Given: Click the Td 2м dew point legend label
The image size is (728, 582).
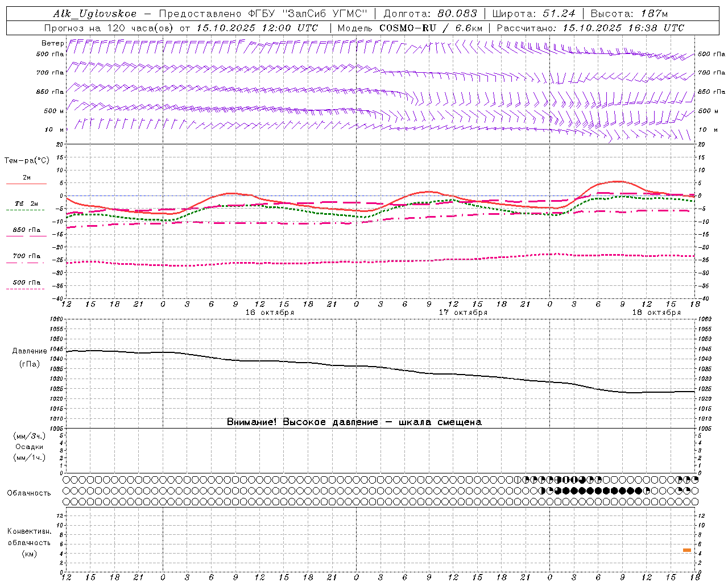Looking at the screenshot, I should point(26,203).
